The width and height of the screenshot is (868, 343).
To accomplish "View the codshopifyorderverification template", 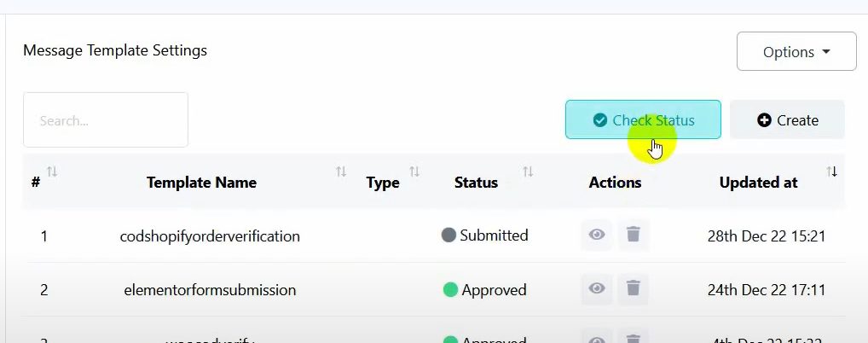I will [597, 235].
